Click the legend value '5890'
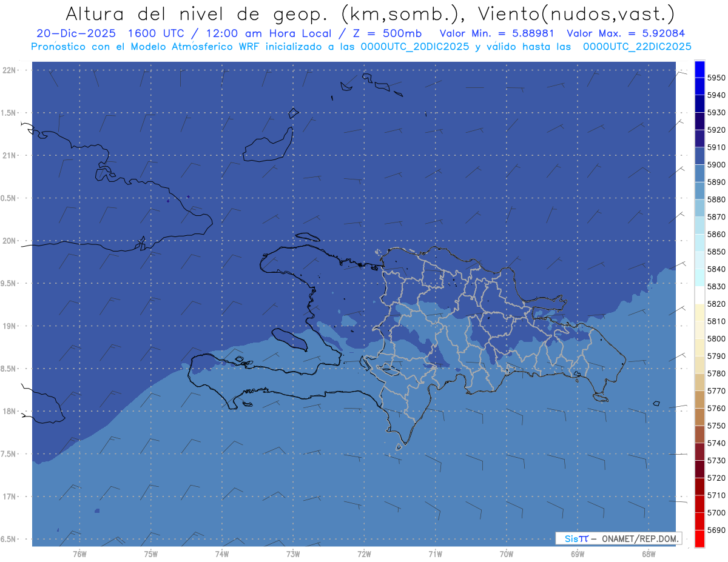The width and height of the screenshot is (728, 562). pyautogui.click(x=716, y=182)
